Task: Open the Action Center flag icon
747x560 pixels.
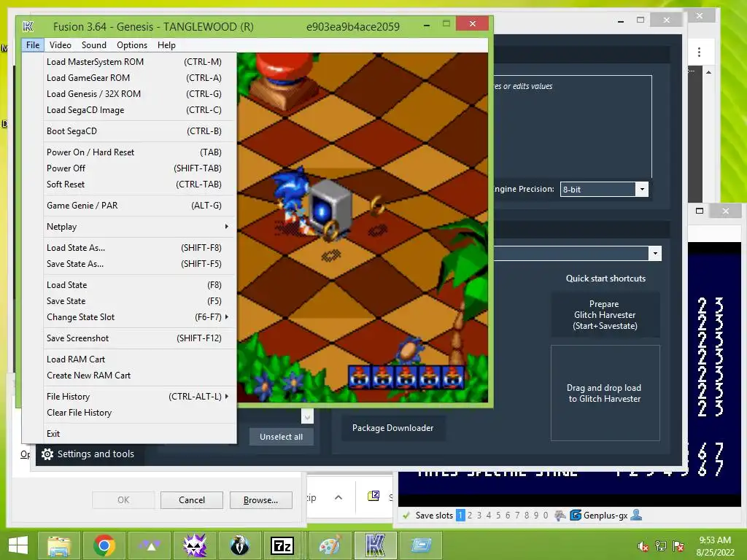Action: click(x=678, y=546)
